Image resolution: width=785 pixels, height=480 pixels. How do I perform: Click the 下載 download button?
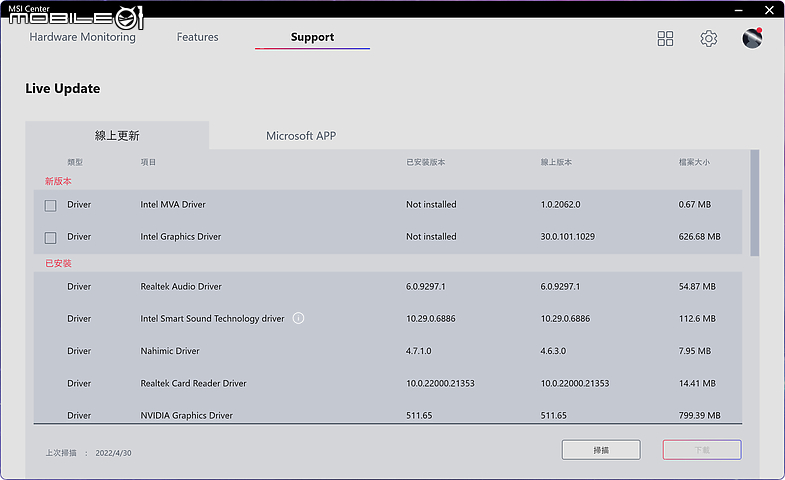(x=702, y=450)
